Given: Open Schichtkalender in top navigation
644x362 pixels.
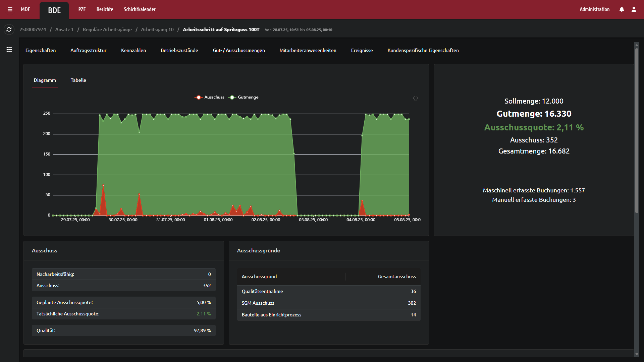Looking at the screenshot, I should [140, 9].
